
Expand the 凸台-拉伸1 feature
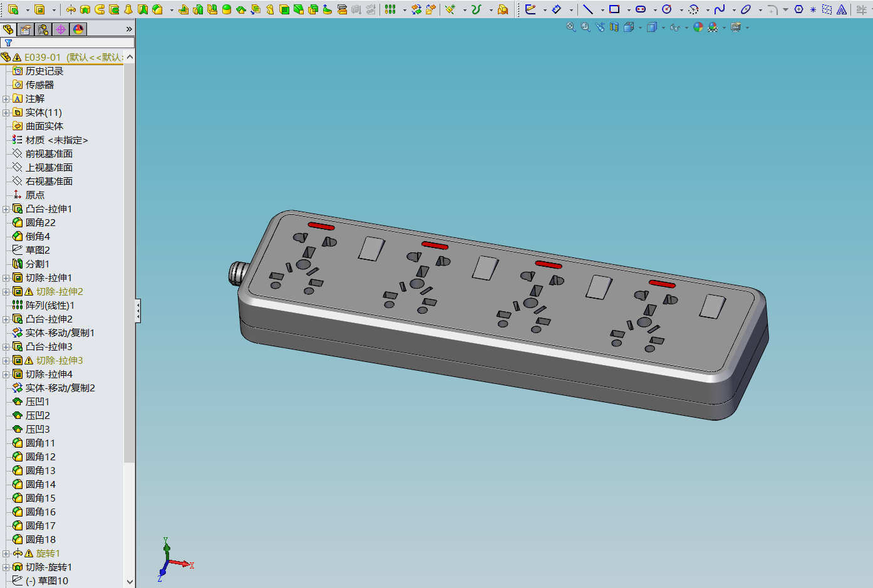click(6, 209)
